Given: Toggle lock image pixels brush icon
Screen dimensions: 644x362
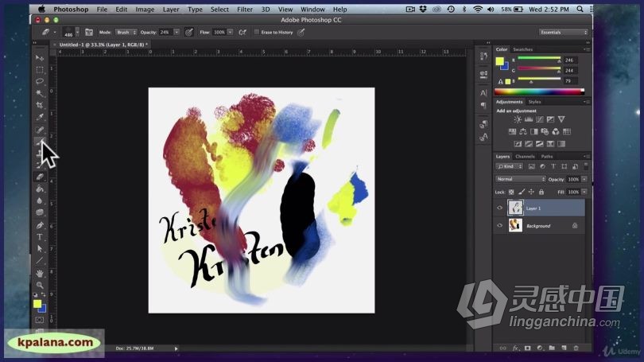Looking at the screenshot, I should pyautogui.click(x=522, y=192).
